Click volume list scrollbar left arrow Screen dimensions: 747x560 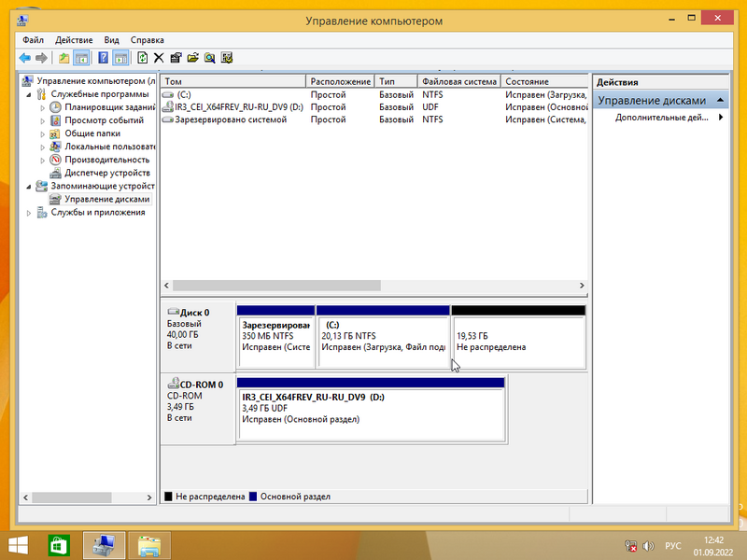(167, 286)
